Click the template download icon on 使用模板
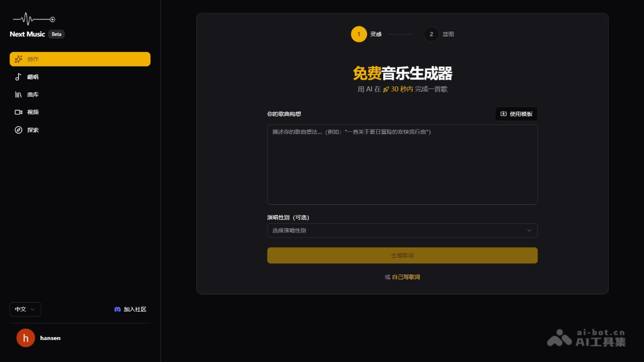The image size is (644, 362). click(x=503, y=114)
